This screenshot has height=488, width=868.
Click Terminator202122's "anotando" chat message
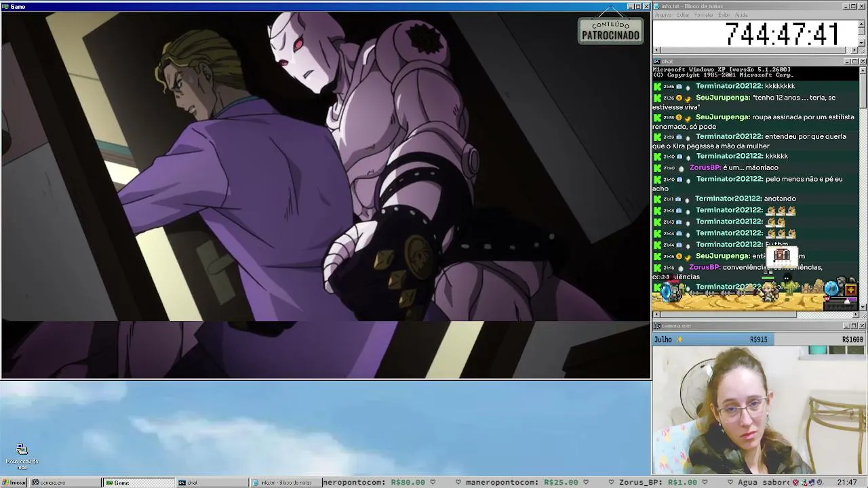point(780,199)
